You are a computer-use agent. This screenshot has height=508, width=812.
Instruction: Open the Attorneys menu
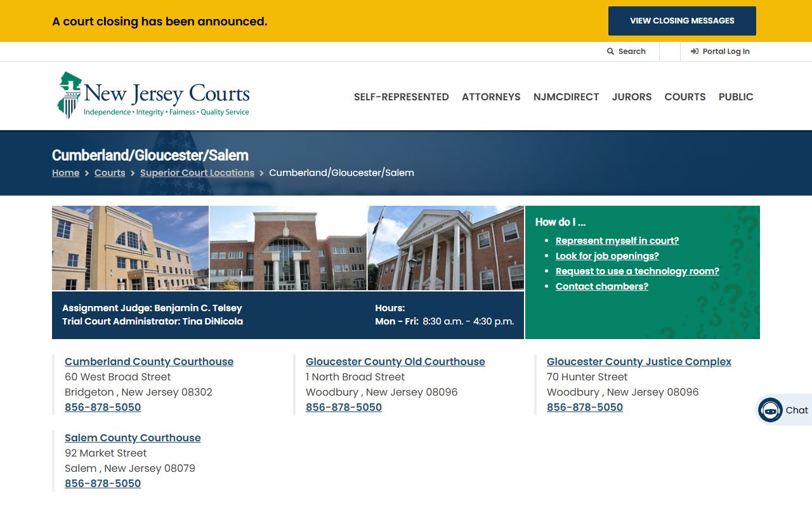coord(491,97)
